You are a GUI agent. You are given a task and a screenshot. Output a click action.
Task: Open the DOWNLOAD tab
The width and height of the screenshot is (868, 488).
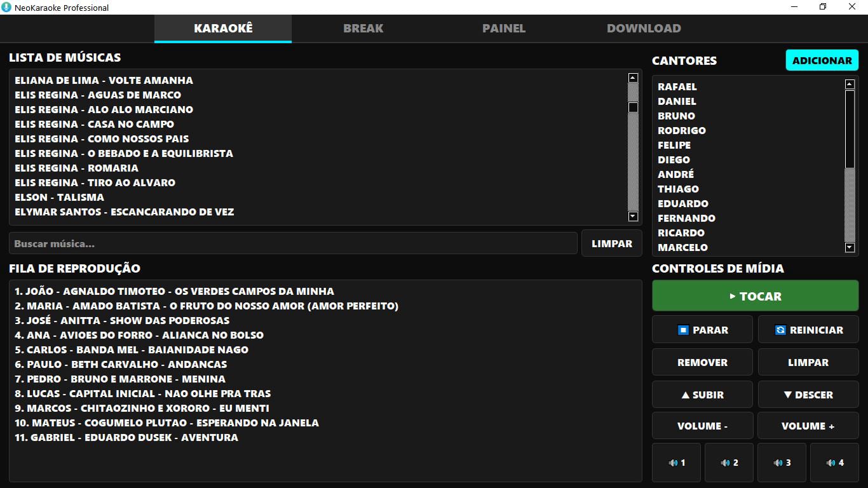[x=644, y=28]
